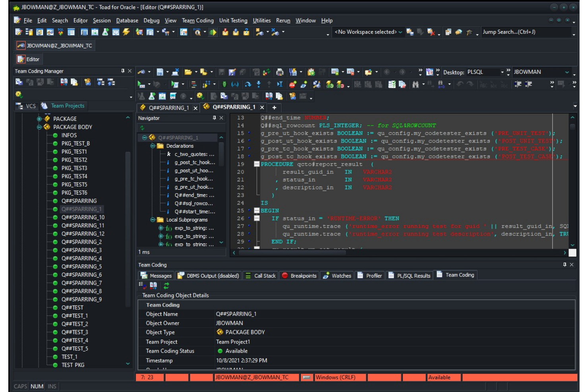The width and height of the screenshot is (588, 392).
Task: Open the Database menu
Action: [x=127, y=20]
